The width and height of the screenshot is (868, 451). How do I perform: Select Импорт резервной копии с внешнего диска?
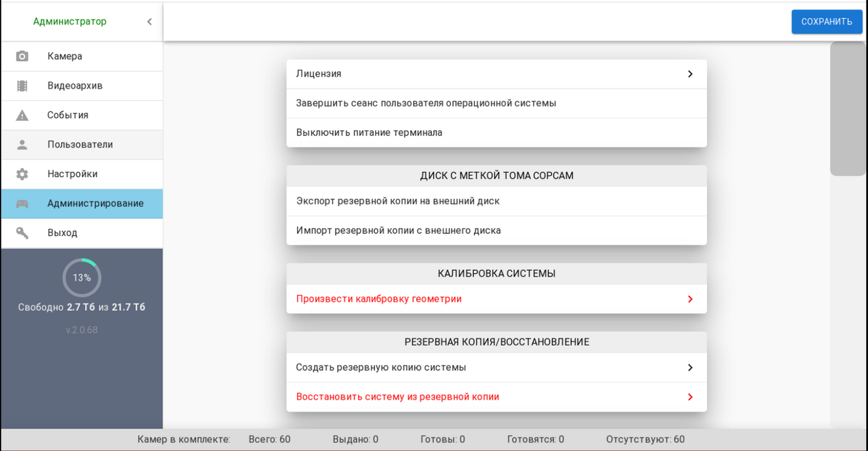pyautogui.click(x=398, y=231)
